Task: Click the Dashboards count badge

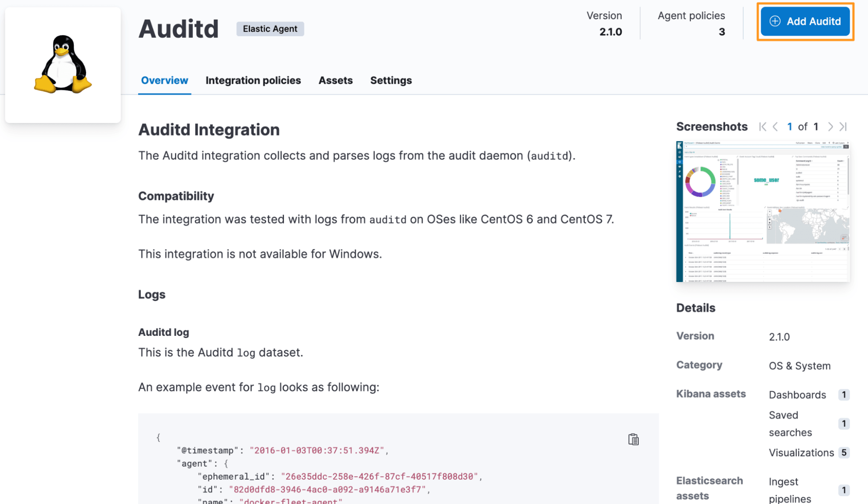Action: 844,395
